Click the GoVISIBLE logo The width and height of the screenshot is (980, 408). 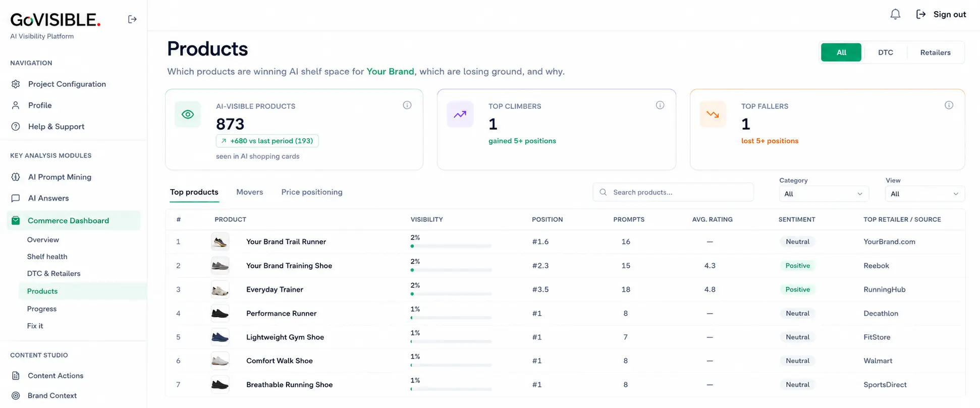click(x=56, y=20)
